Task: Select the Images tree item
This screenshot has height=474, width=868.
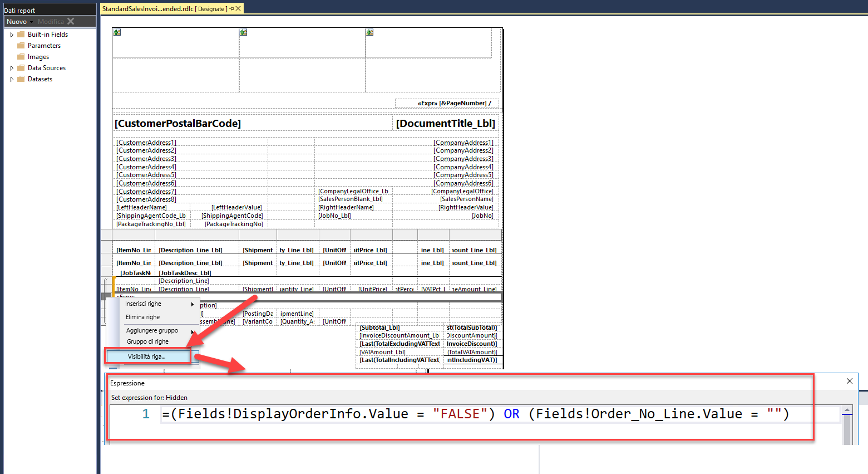Action: click(x=38, y=57)
